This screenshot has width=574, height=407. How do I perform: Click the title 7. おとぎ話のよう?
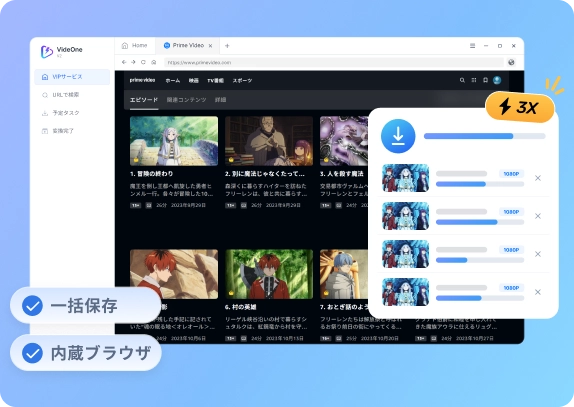(344, 307)
